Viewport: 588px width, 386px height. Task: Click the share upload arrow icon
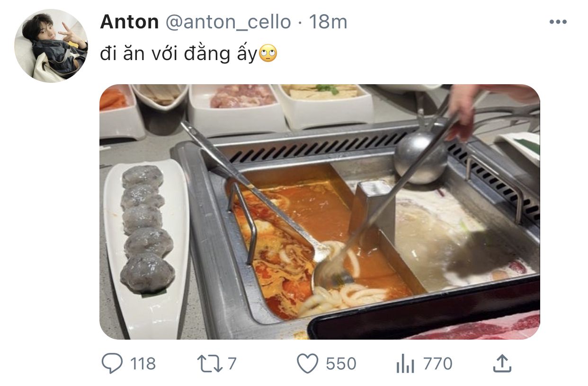coord(502,364)
